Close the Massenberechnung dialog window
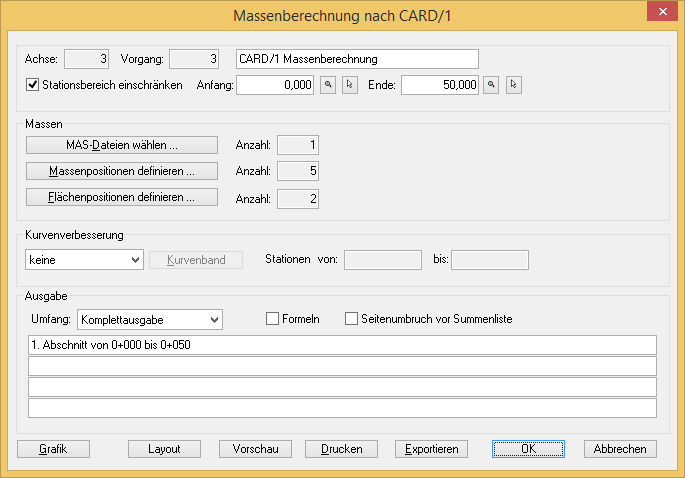Image resolution: width=685 pixels, height=478 pixels. pyautogui.click(x=662, y=12)
